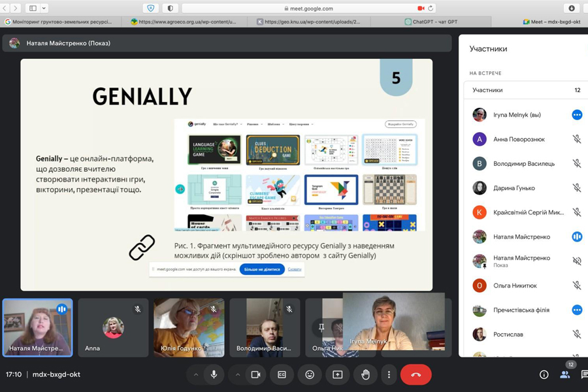
Task: Switch to agroeco.org.ua browser tab
Action: 184,22
